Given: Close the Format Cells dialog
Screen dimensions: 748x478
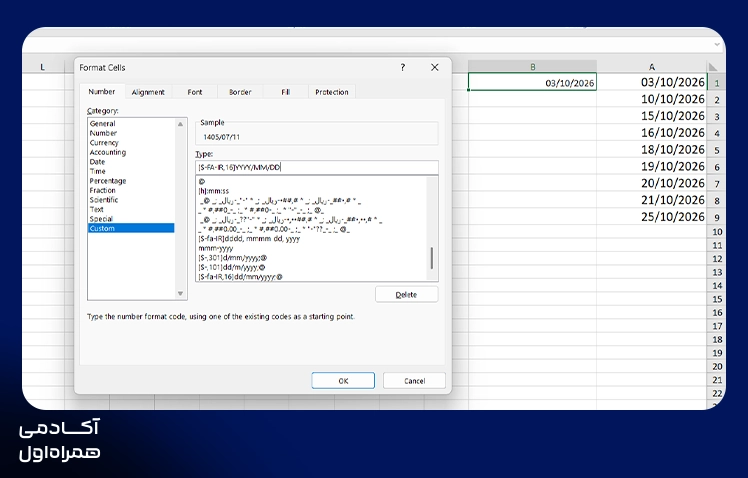Looking at the screenshot, I should [x=435, y=67].
